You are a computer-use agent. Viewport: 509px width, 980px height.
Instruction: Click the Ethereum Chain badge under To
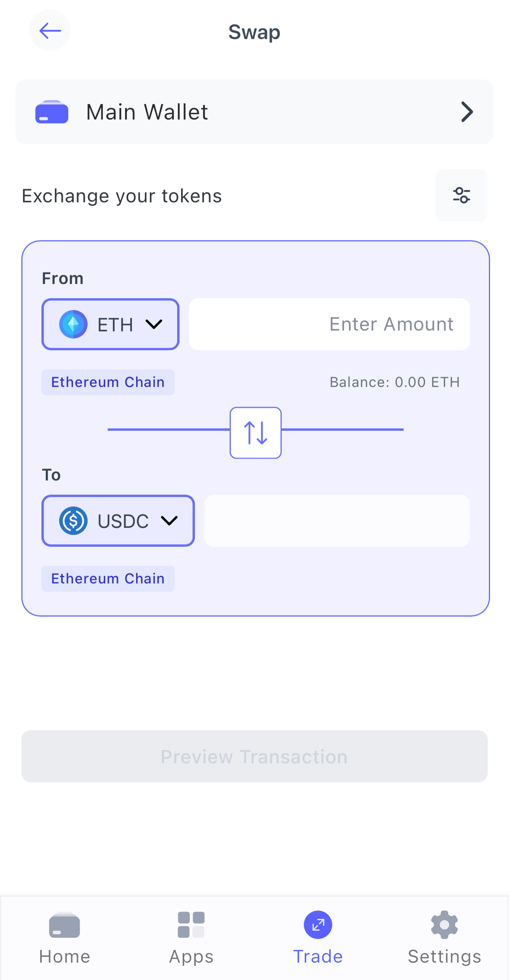pyautogui.click(x=108, y=578)
